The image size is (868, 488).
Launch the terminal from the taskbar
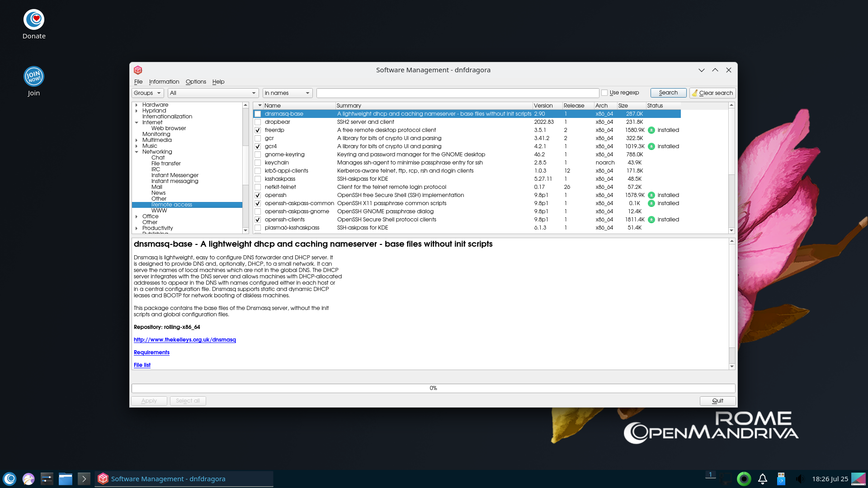click(84, 479)
